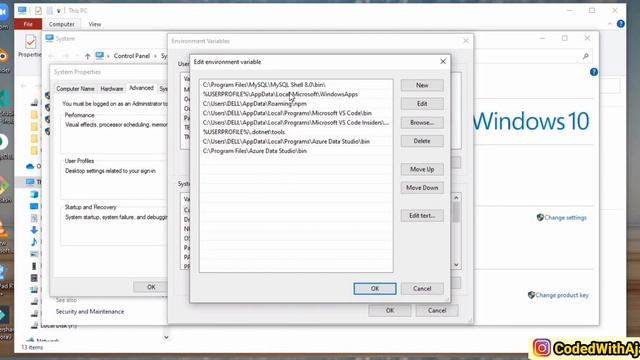Delete the selected path entry
The height and width of the screenshot is (360, 640).
(422, 141)
